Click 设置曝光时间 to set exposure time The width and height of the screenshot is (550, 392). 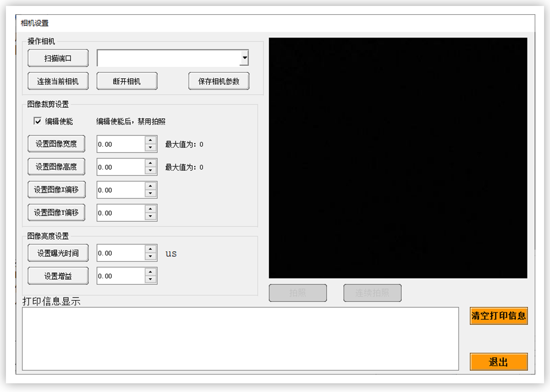coord(58,252)
